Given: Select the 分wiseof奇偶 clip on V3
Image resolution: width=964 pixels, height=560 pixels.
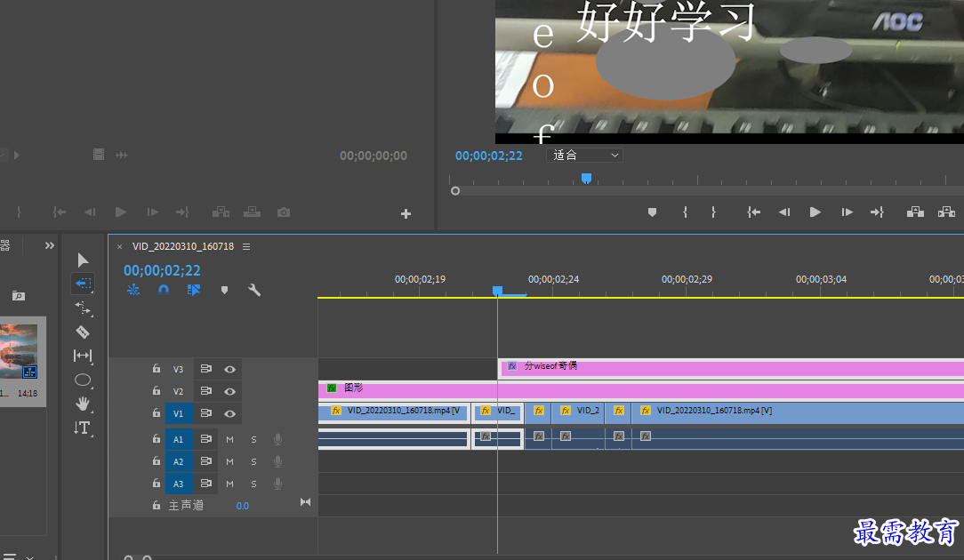Looking at the screenshot, I should click(730, 367).
